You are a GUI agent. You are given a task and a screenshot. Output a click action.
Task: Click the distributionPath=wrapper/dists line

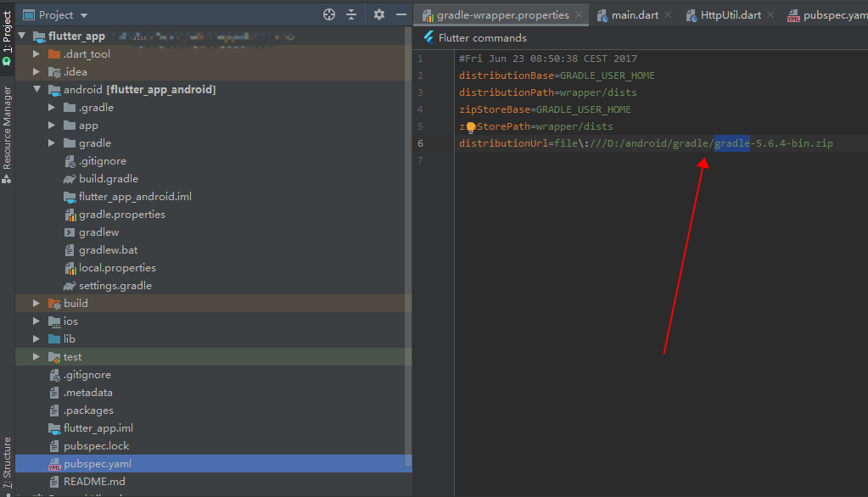point(547,92)
